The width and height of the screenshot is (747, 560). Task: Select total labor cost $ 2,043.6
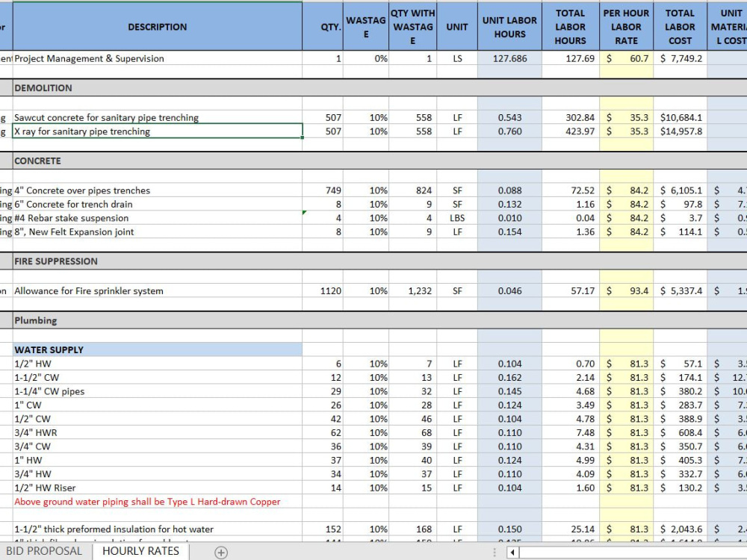click(680, 529)
